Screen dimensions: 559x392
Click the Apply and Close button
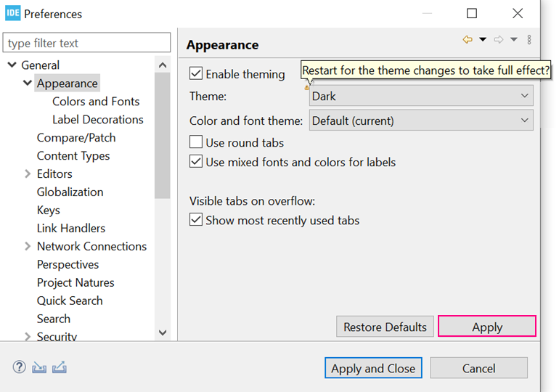373,368
